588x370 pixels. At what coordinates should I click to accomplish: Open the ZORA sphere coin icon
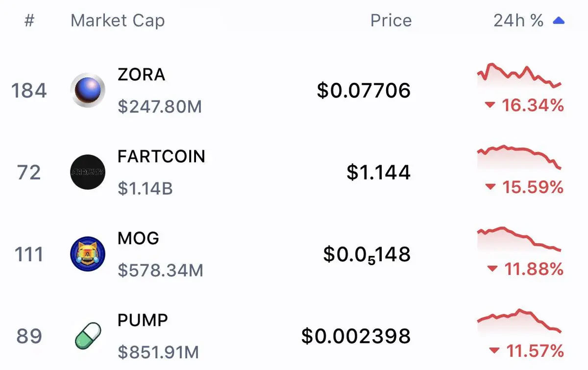click(x=88, y=90)
